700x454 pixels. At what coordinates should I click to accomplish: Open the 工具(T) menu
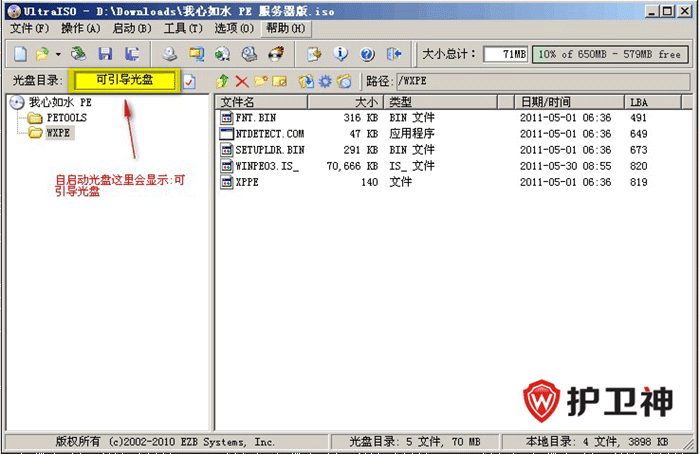click(x=183, y=29)
